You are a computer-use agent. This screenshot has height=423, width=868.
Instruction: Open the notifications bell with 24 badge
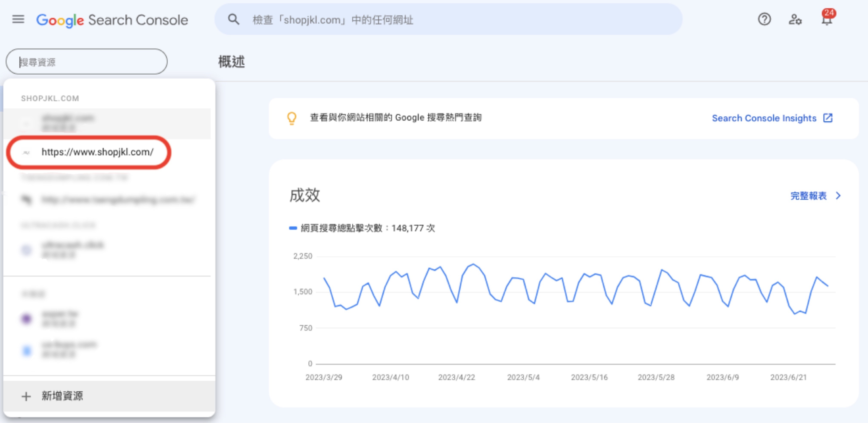point(826,20)
